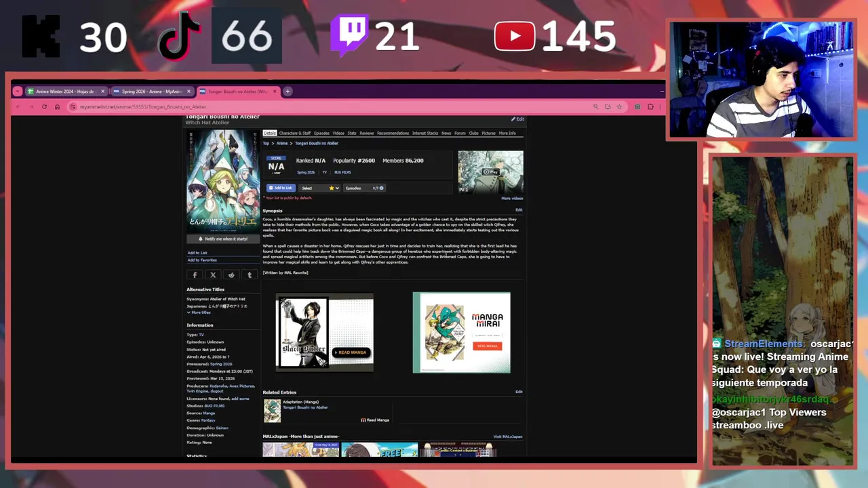Click the Read Manga link in Related Entries

(x=376, y=420)
